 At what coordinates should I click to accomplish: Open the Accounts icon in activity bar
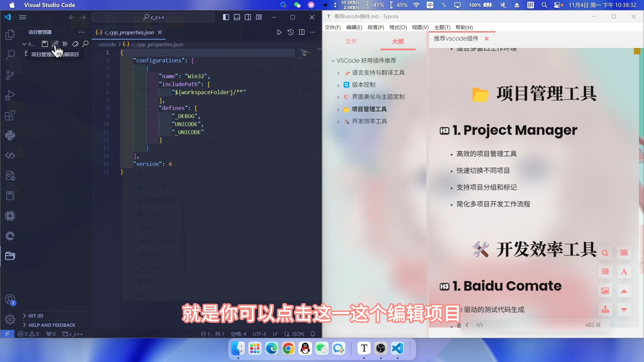click(10, 299)
